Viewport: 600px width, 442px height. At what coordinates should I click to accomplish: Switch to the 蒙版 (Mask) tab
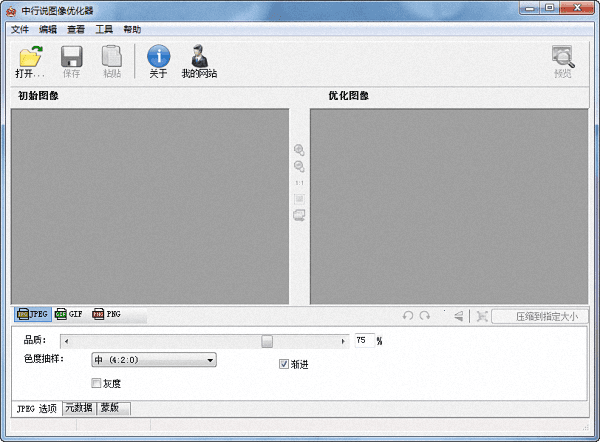(x=113, y=408)
